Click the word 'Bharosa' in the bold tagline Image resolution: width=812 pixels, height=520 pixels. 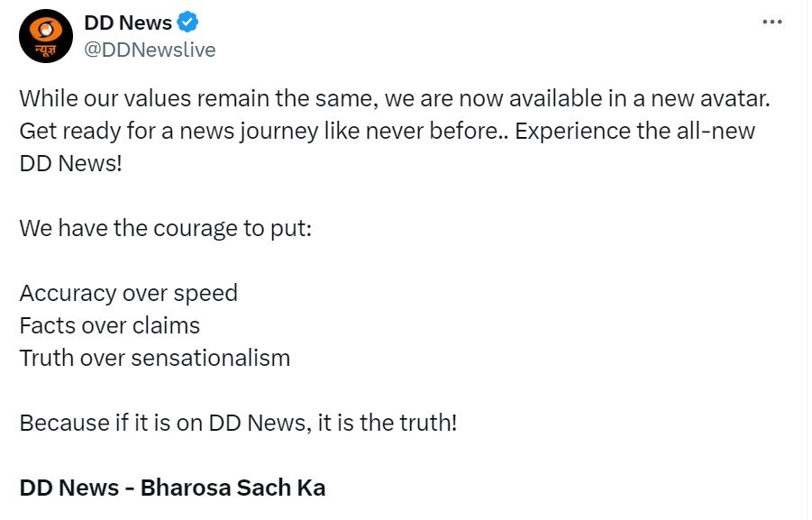[186, 488]
